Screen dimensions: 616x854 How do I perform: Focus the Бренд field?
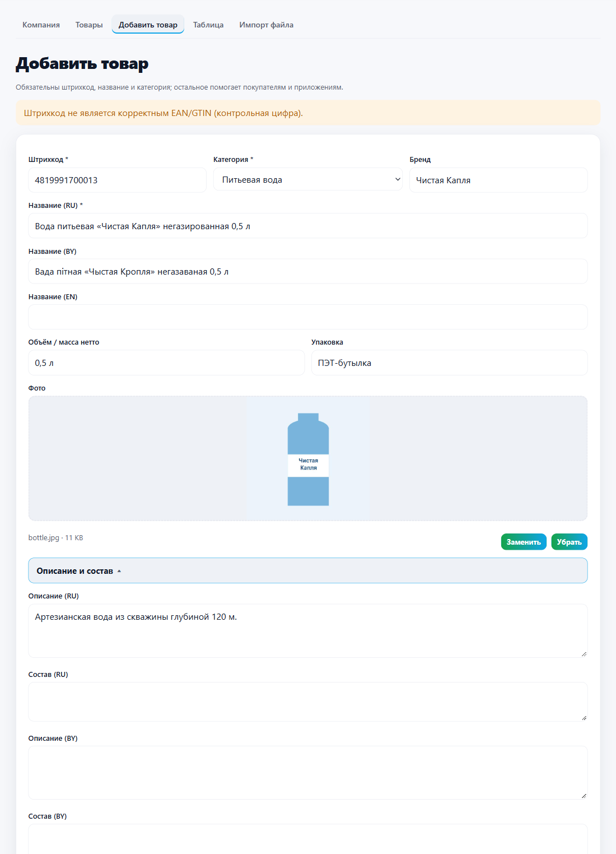[x=498, y=180]
